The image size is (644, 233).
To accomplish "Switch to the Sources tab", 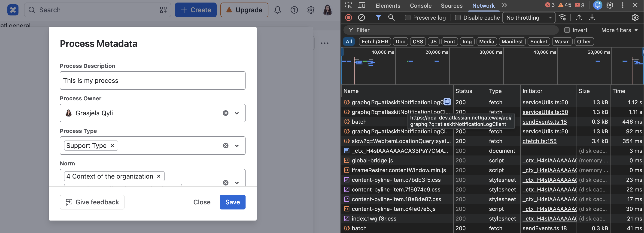I will 452,6.
